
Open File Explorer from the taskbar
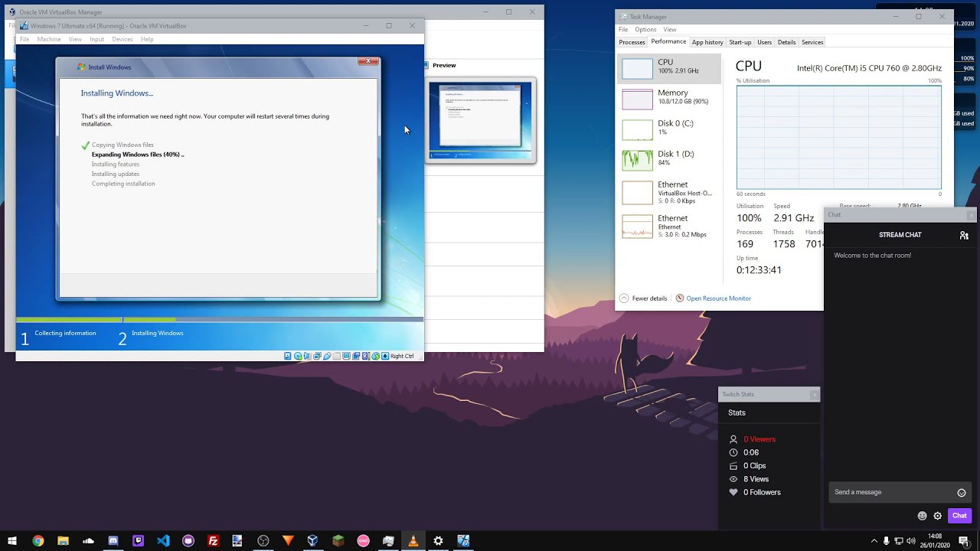(63, 541)
